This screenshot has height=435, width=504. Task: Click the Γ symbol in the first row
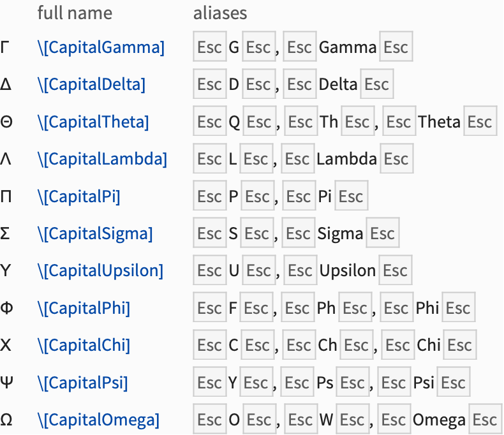6,47
